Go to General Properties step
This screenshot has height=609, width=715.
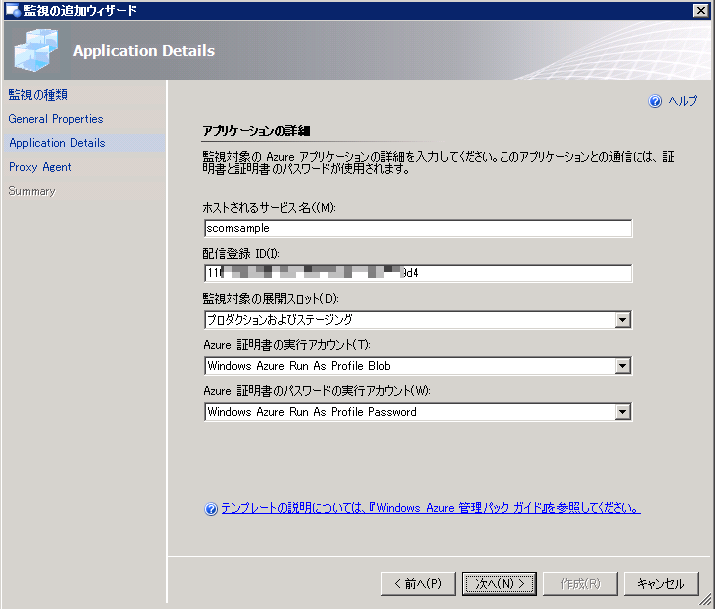click(x=56, y=119)
